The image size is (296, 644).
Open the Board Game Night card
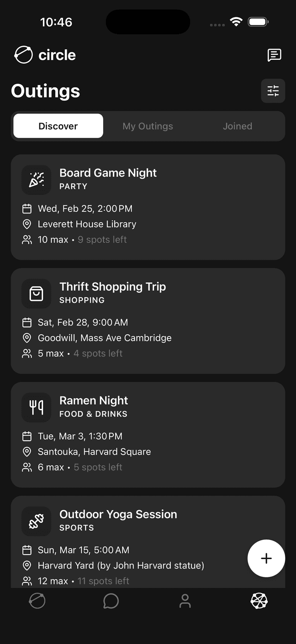tap(148, 207)
